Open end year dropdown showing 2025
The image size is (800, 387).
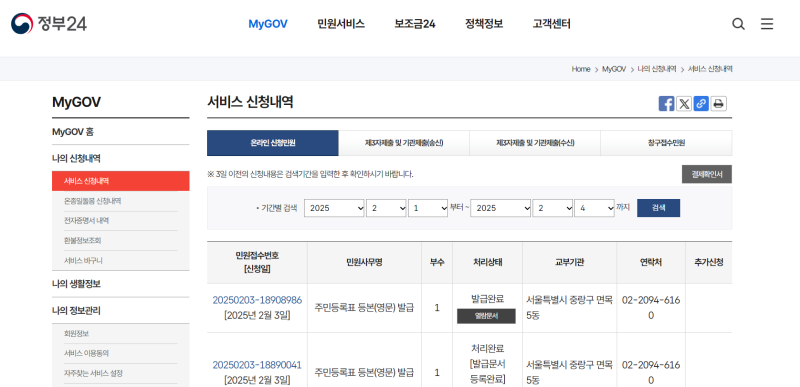pyautogui.click(x=501, y=208)
